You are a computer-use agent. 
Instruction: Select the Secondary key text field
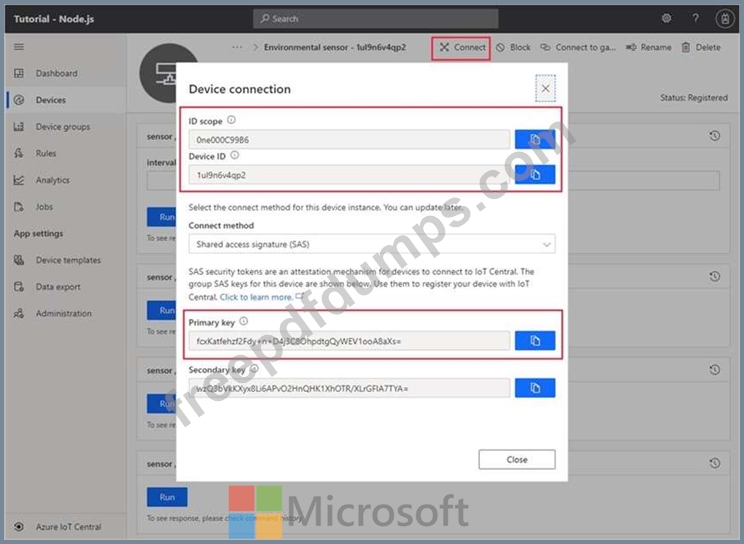[x=349, y=388]
